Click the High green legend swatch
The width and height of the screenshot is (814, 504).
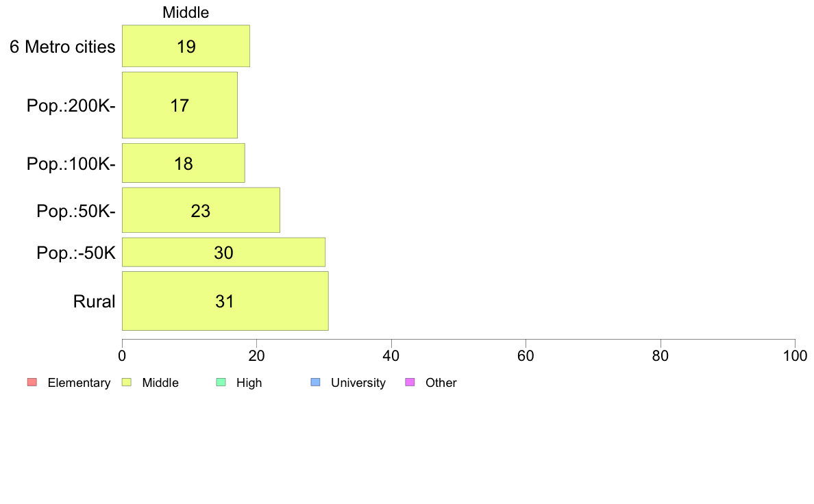pyautogui.click(x=221, y=383)
